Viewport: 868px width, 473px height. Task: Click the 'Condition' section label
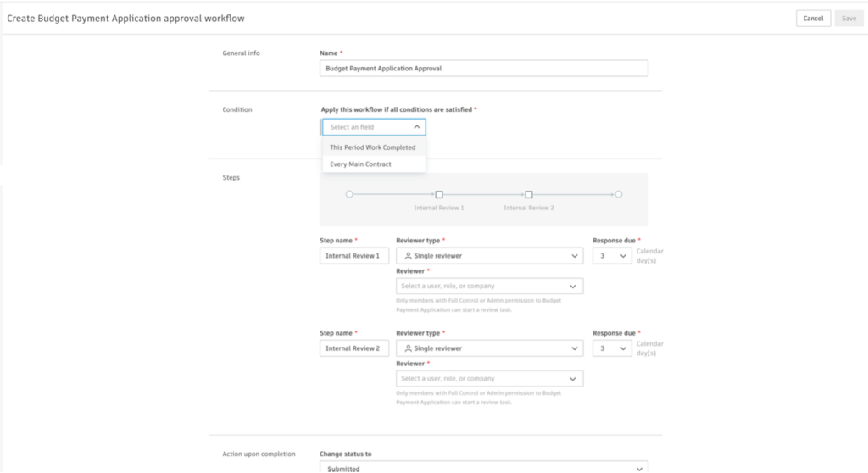tap(237, 109)
